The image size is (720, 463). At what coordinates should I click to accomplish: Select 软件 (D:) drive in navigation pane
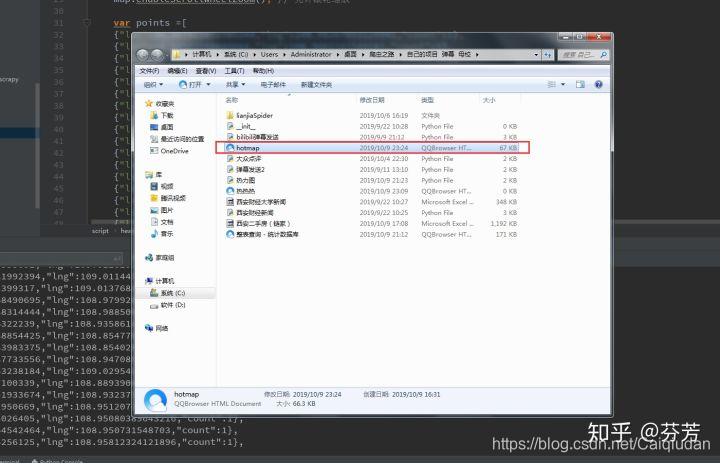168,305
